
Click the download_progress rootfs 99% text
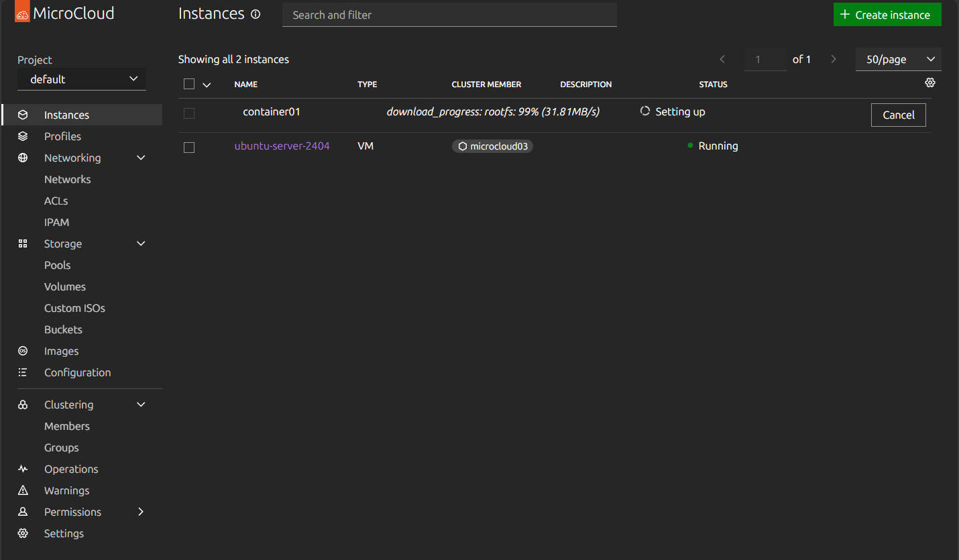click(x=493, y=112)
